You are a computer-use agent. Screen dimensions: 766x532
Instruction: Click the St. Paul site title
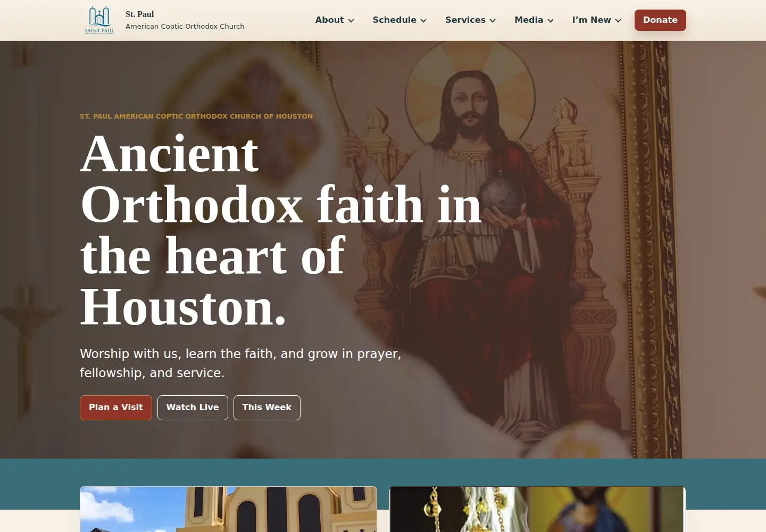(140, 14)
